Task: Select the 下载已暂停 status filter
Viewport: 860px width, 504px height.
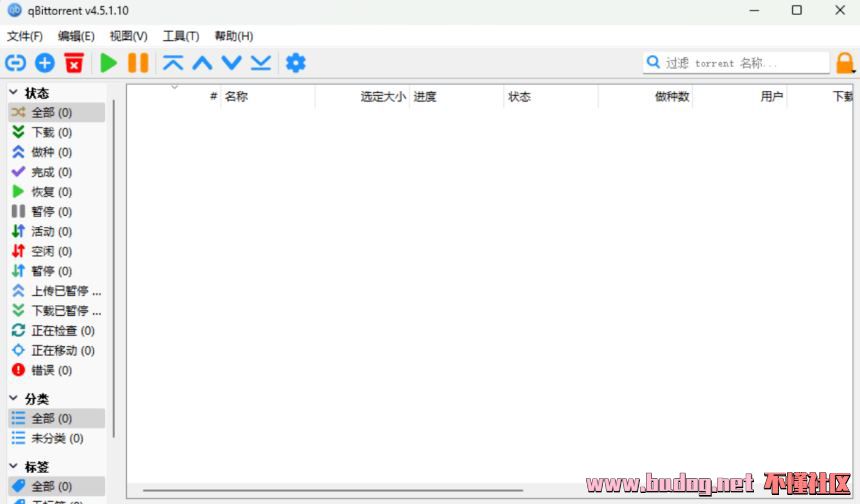Action: click(x=56, y=310)
